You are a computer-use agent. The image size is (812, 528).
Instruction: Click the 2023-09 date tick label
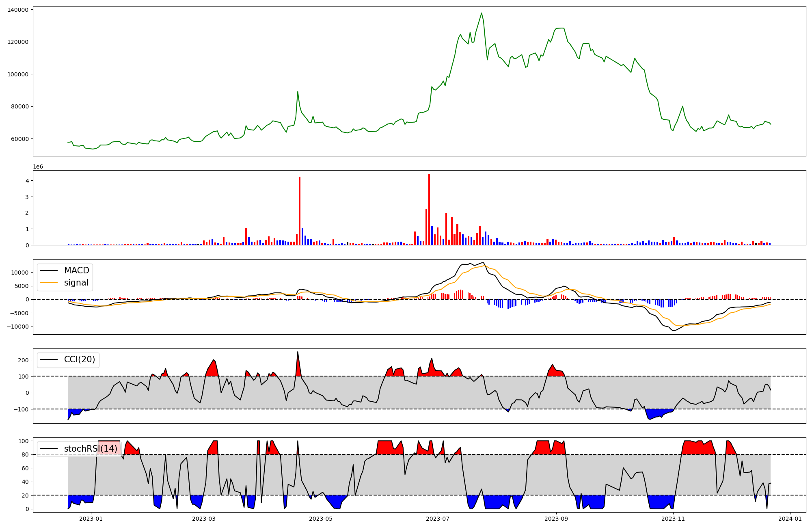pyautogui.click(x=556, y=519)
